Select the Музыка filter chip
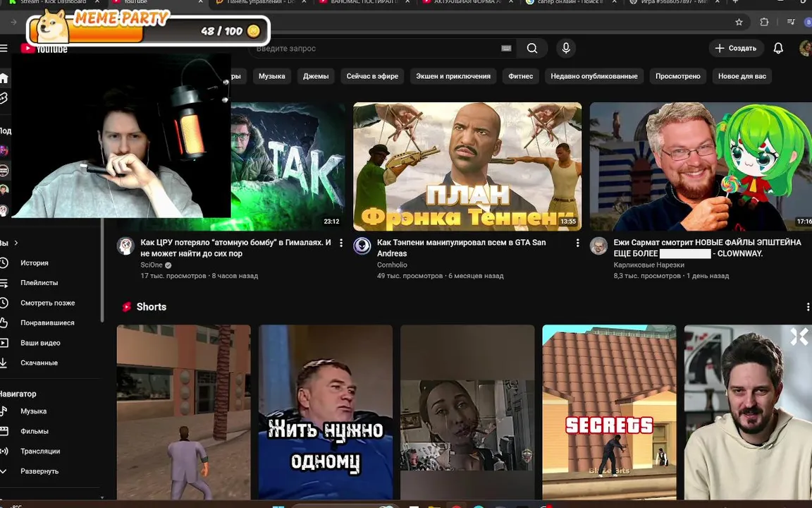The width and height of the screenshot is (812, 508). [x=272, y=76]
